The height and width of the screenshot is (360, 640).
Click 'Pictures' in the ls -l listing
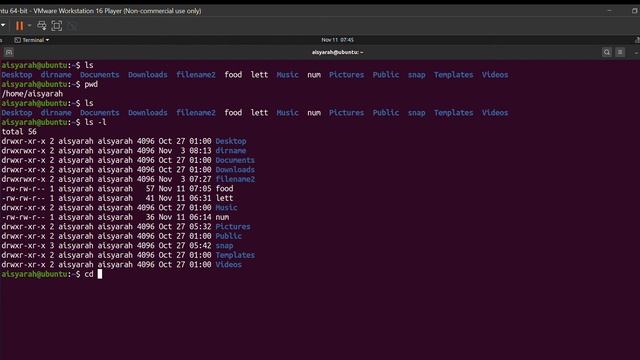233,227
